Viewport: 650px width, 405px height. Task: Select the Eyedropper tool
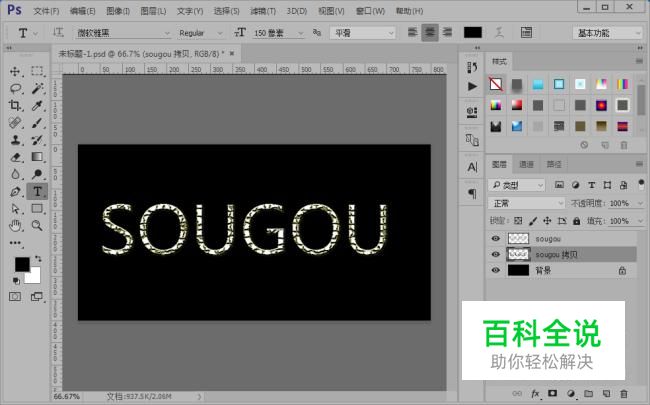37,105
